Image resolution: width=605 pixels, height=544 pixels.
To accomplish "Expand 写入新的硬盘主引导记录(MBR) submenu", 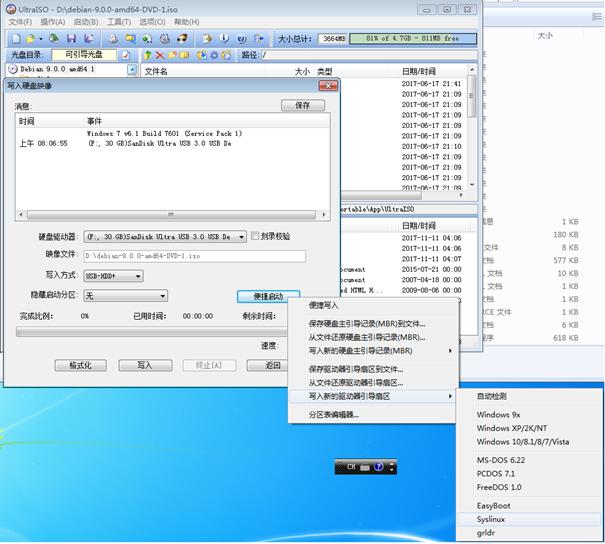I will pos(373,351).
